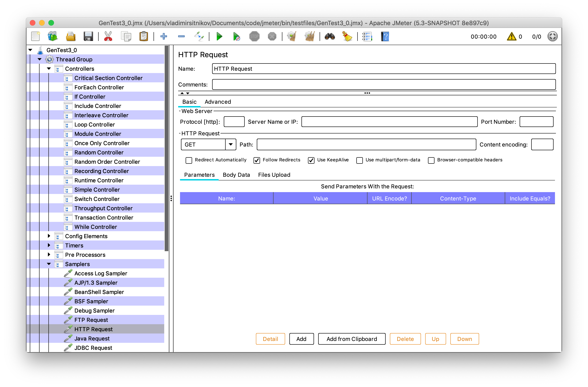Collapse the Samplers tree node
The width and height of the screenshot is (588, 387).
click(49, 264)
